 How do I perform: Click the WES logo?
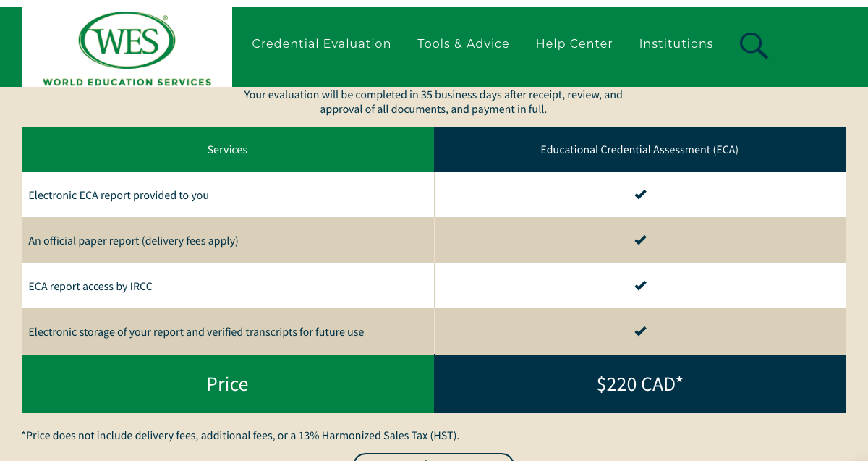(x=127, y=48)
